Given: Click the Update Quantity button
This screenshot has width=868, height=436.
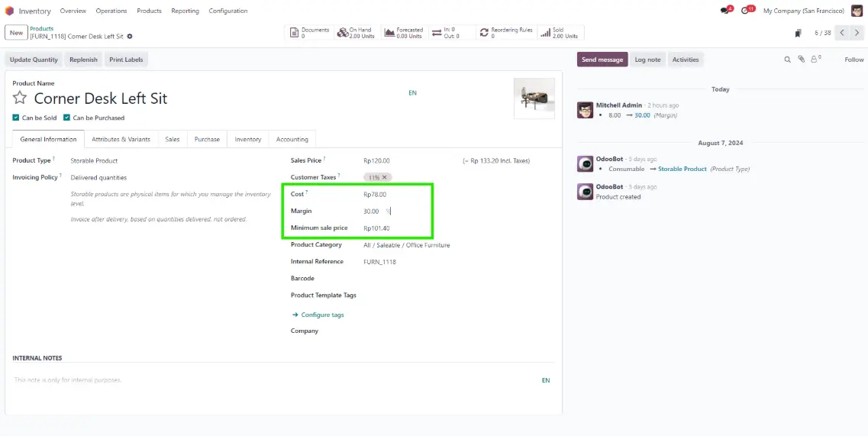Looking at the screenshot, I should pyautogui.click(x=34, y=60).
